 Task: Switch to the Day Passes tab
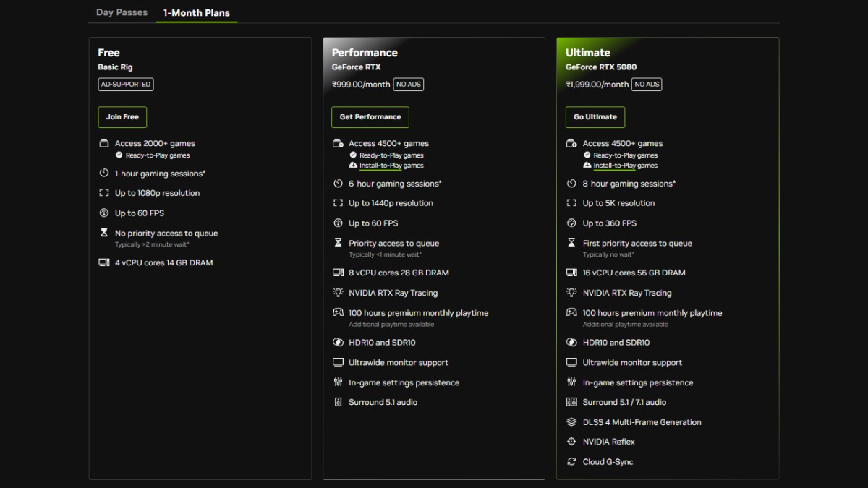point(122,12)
